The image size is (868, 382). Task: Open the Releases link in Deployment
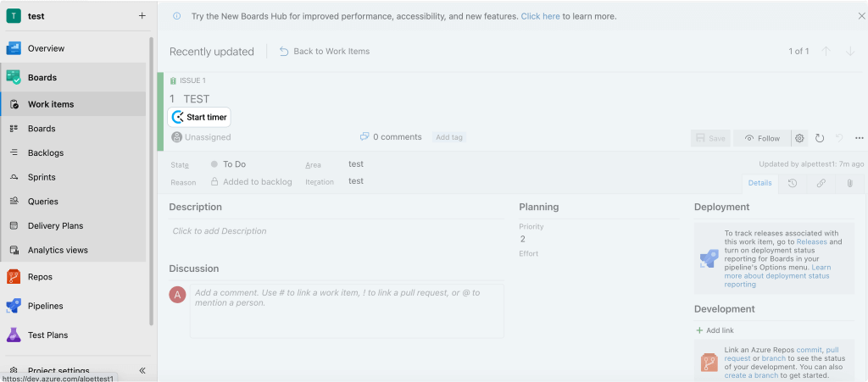(811, 241)
